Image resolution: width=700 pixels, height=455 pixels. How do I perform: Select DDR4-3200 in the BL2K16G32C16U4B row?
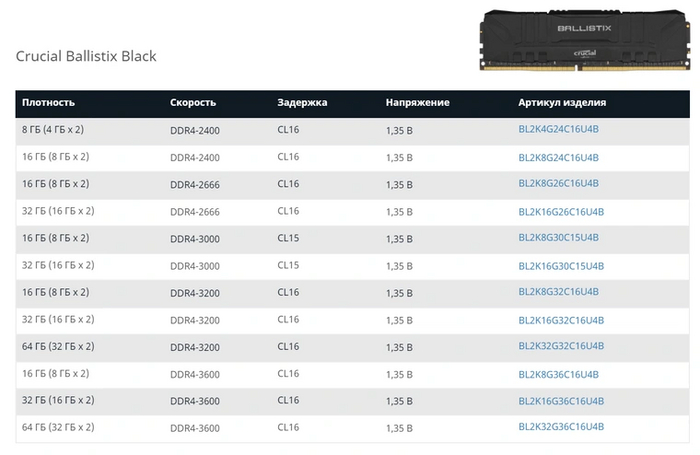195,320
